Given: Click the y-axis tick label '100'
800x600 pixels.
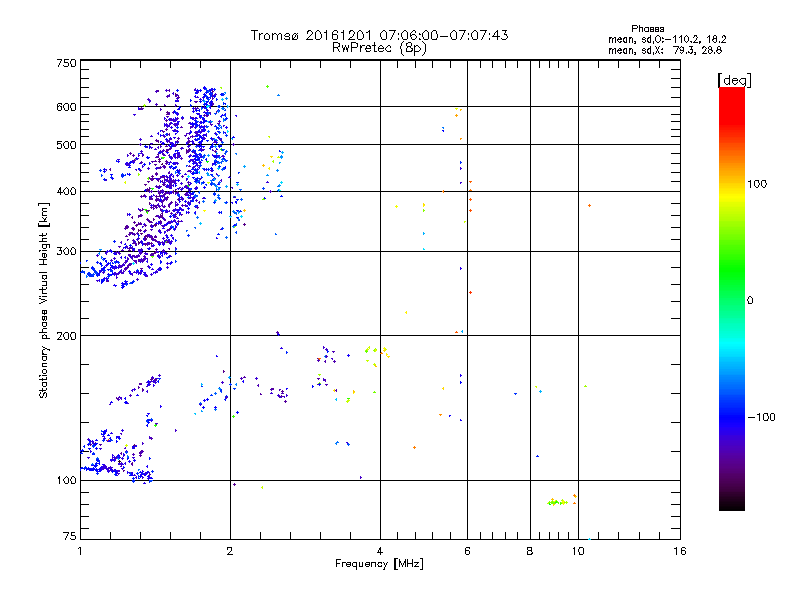Looking at the screenshot, I should pyautogui.click(x=66, y=480).
